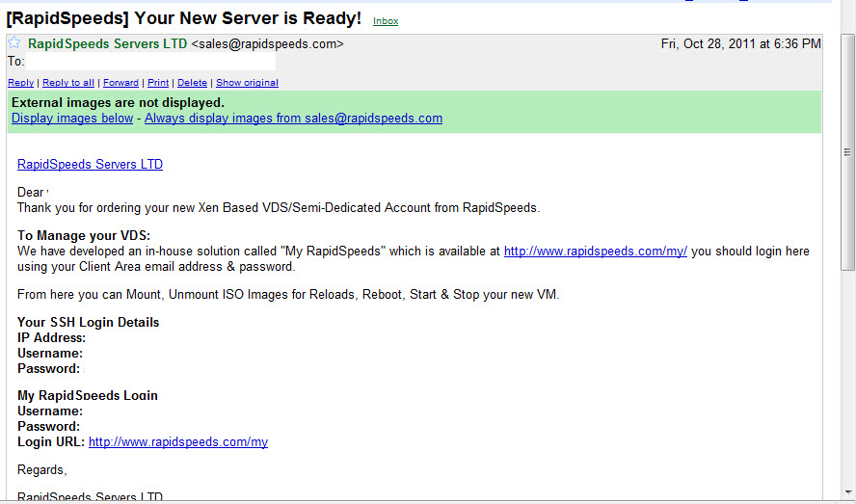
Task: Click the redacted To recipient field
Action: click(150, 61)
